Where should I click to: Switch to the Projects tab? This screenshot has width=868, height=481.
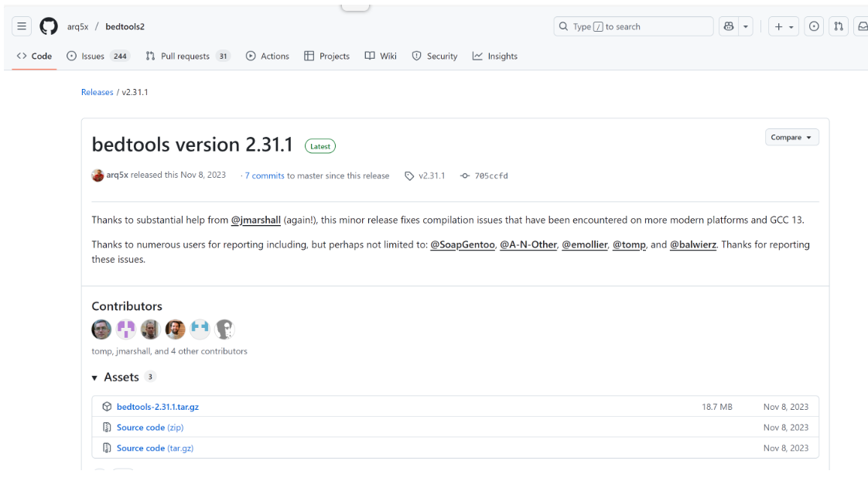click(327, 56)
